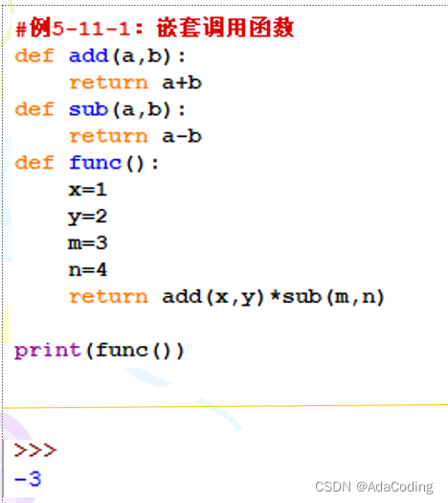Click the line 'def add(a,b):'
This screenshot has width=448, height=503.
pos(100,57)
